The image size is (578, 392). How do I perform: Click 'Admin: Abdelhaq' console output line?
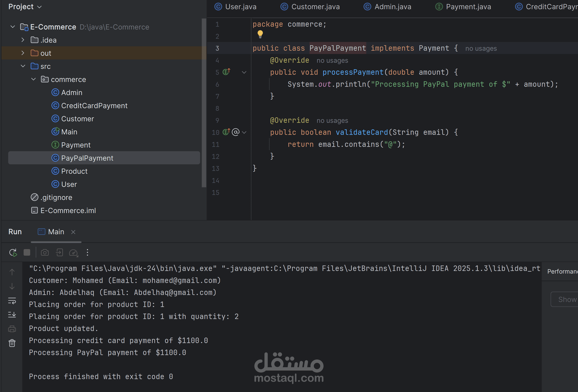point(123,292)
